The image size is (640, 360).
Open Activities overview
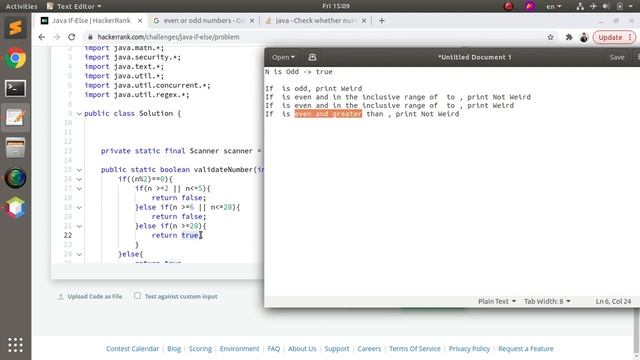(x=21, y=6)
